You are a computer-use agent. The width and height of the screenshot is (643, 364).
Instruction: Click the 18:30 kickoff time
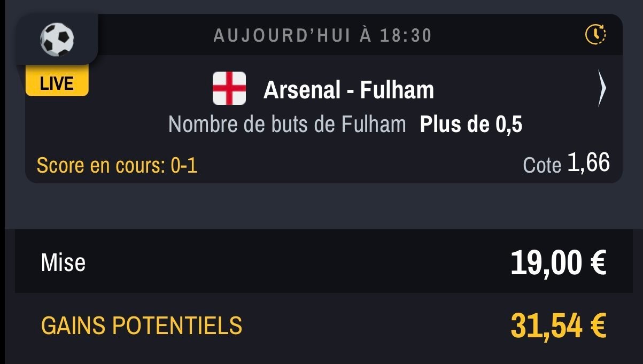coord(406,35)
